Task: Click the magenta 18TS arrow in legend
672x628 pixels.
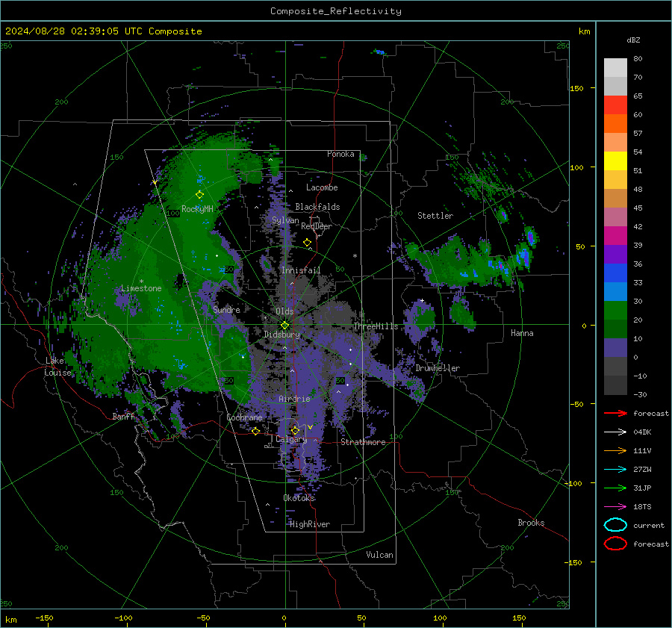Action: click(x=615, y=507)
